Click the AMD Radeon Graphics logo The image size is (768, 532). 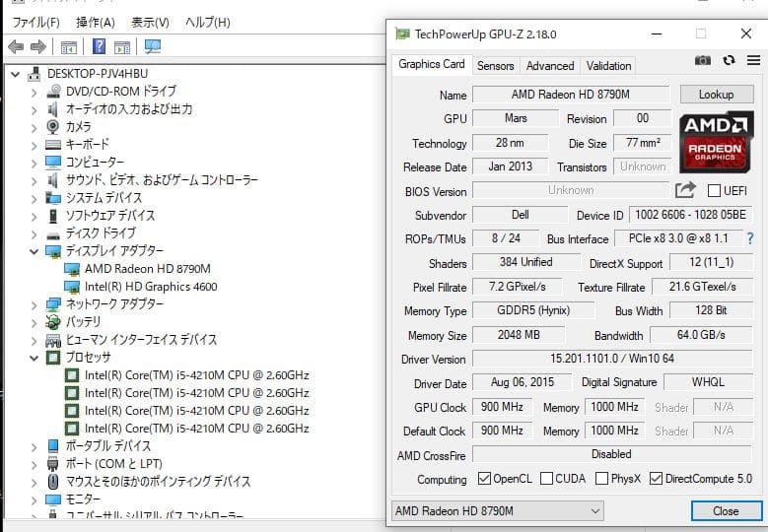point(716,142)
